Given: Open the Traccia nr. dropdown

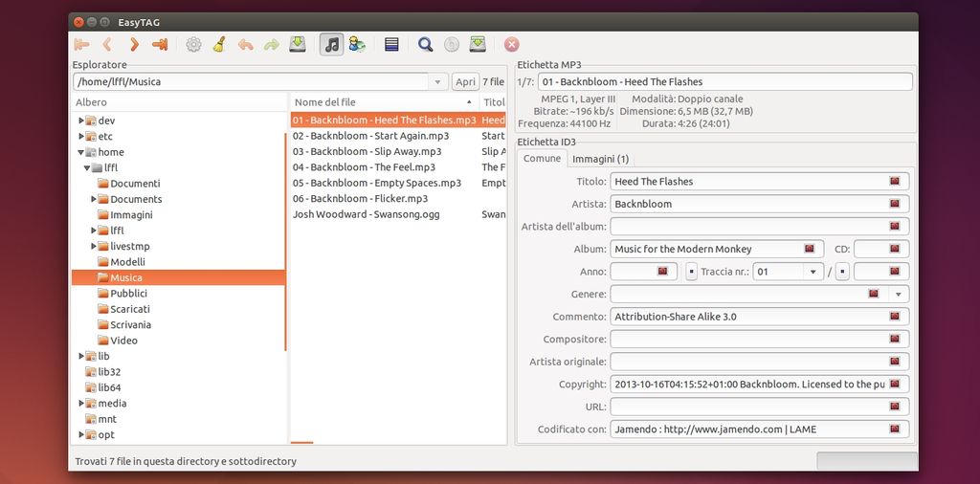Looking at the screenshot, I should click(813, 272).
